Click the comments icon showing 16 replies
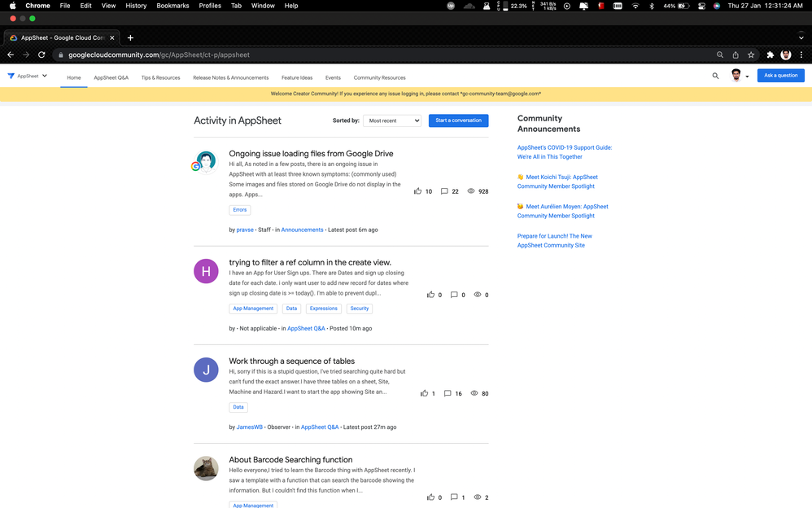 tap(447, 393)
